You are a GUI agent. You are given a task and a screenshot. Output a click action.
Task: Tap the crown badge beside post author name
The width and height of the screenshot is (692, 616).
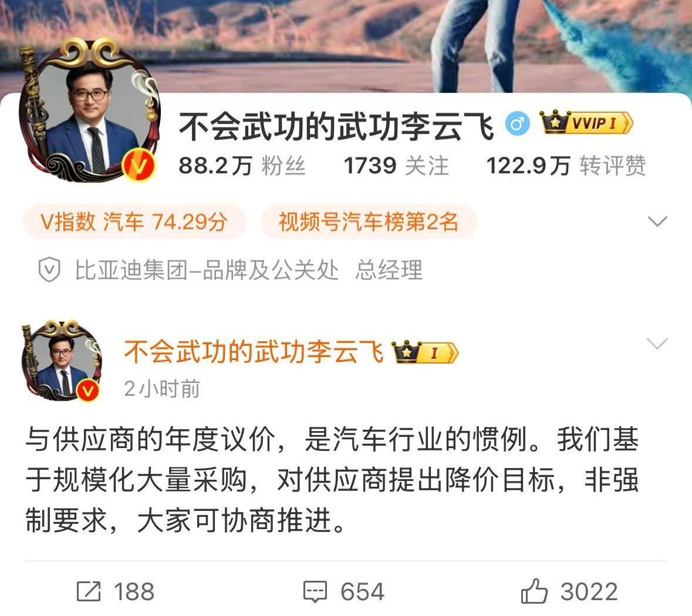425,352
